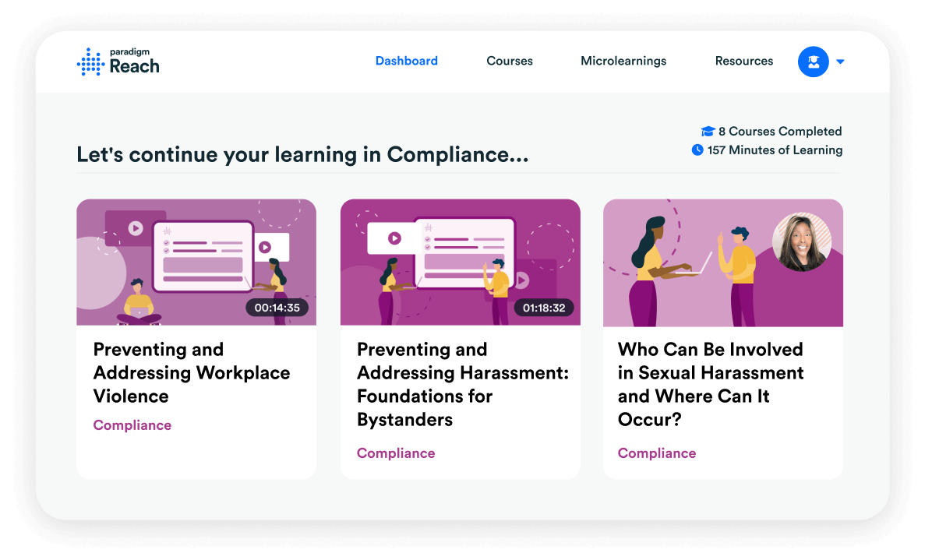Click Compliance tag under Foundations for Bystanders card
This screenshot has height=560, width=925.
pos(396,453)
